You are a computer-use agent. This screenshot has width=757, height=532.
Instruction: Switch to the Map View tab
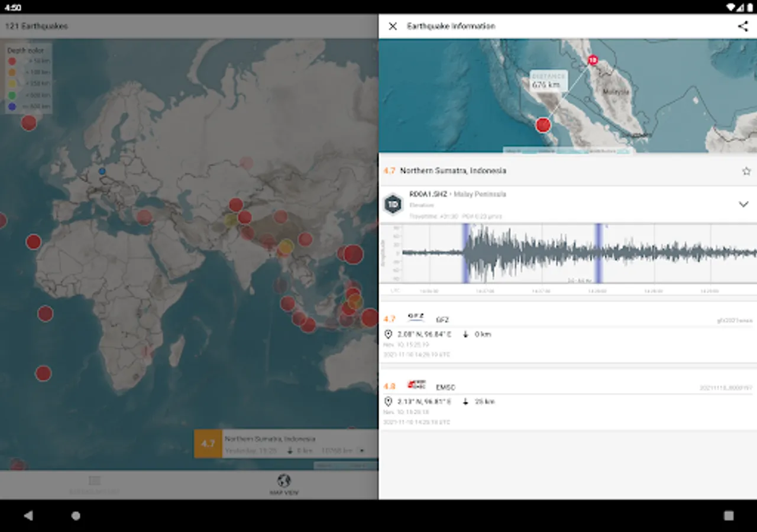click(284, 484)
